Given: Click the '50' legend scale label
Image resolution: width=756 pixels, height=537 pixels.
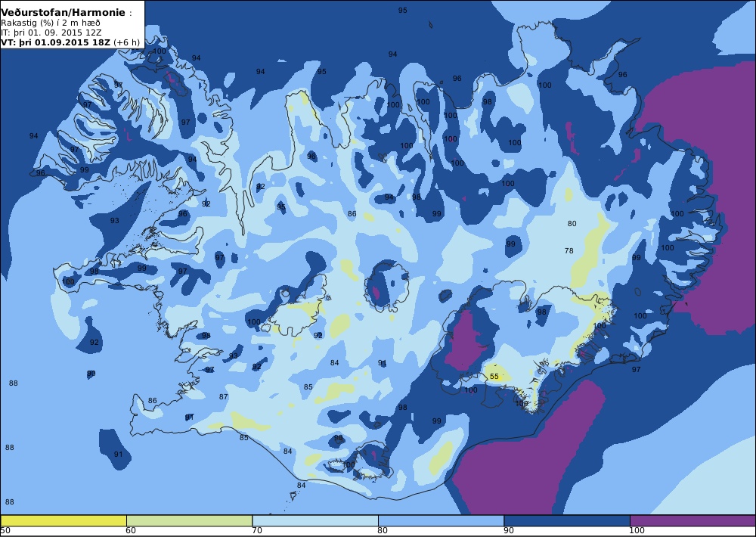Looking at the screenshot, I should coord(5,531).
